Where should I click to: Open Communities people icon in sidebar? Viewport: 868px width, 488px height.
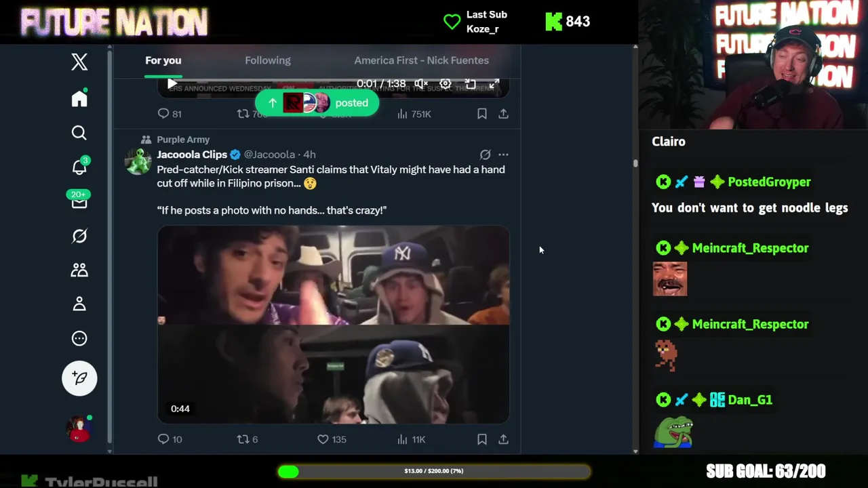point(79,270)
